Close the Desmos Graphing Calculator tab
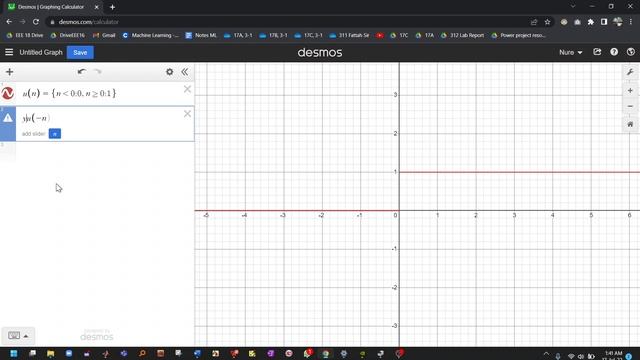640x360 pixels. 97,7
